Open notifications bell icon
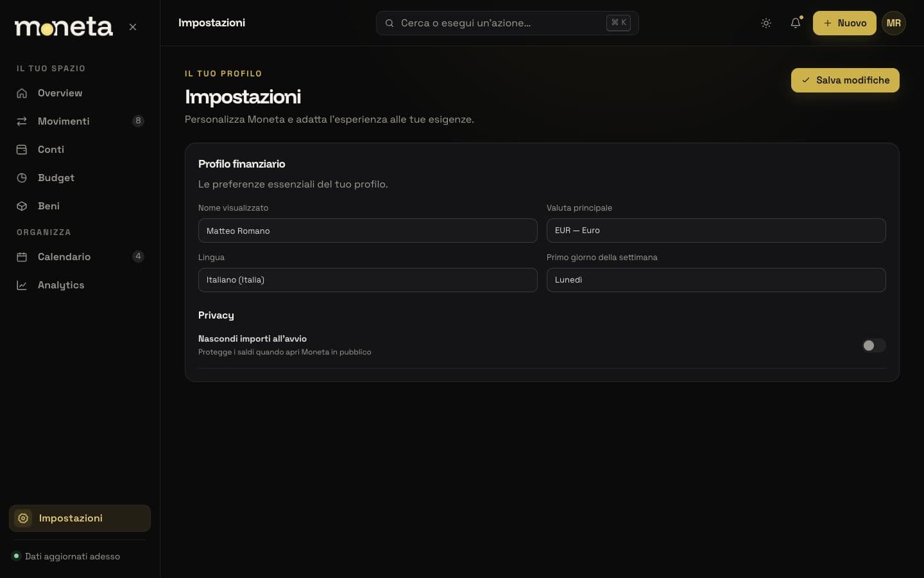This screenshot has width=924, height=578. point(796,23)
